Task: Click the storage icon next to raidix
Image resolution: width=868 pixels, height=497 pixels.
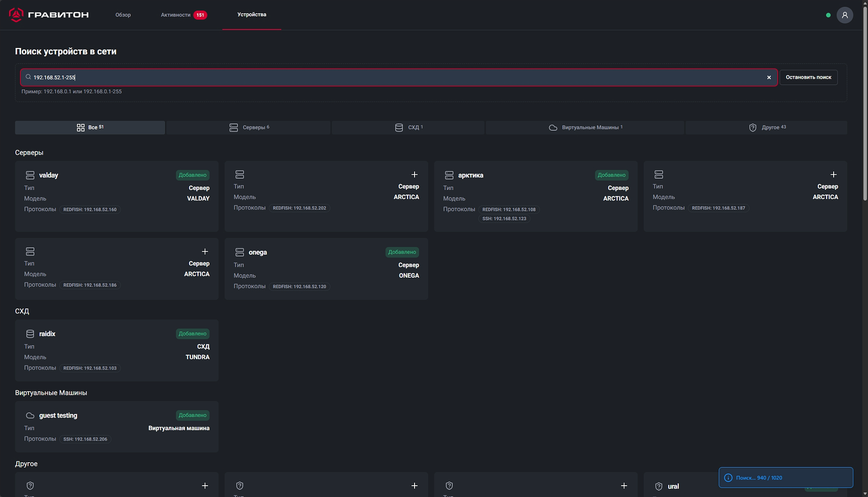Action: pyautogui.click(x=30, y=334)
